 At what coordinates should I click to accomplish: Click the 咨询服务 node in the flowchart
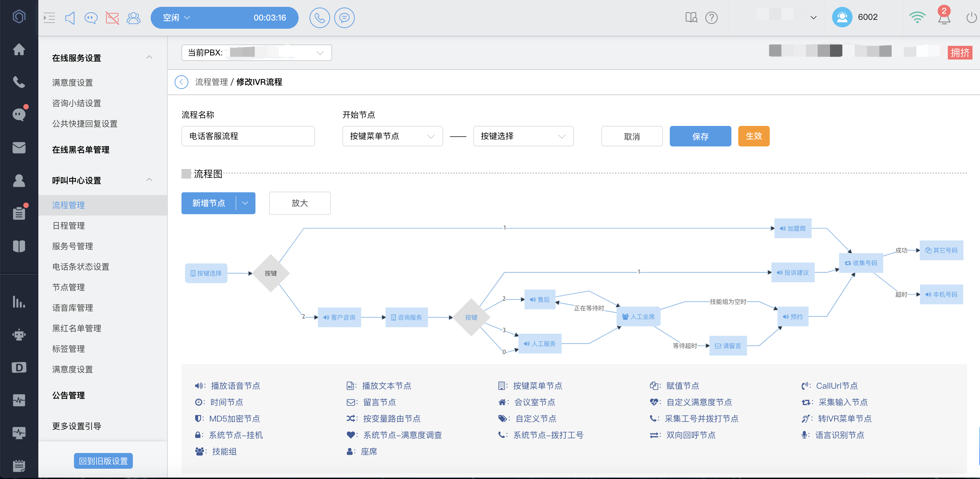click(x=406, y=317)
